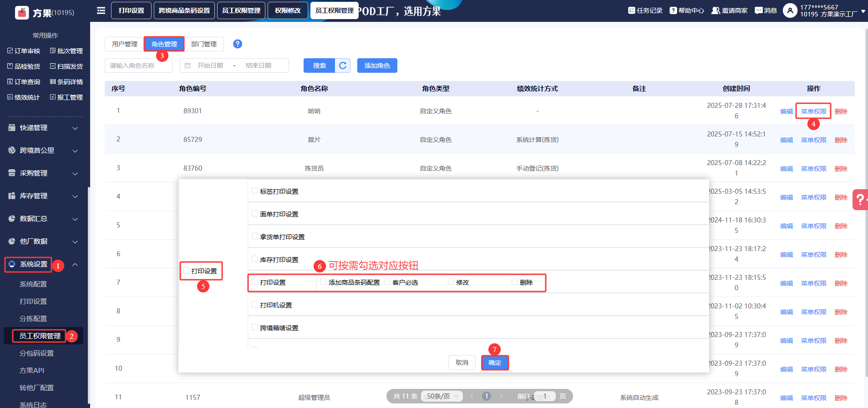Image resolution: width=868 pixels, height=408 pixels.
Task: Open the Help Center icon
Action: click(x=673, y=10)
